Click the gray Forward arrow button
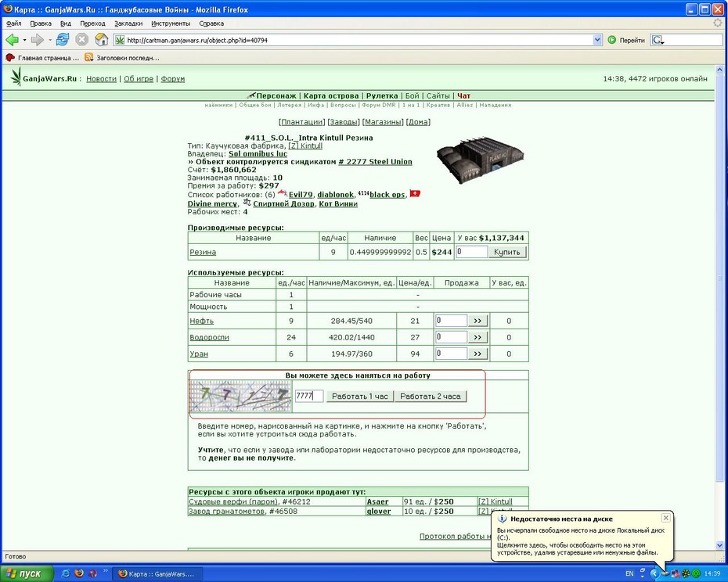728x582 pixels. pyautogui.click(x=37, y=40)
